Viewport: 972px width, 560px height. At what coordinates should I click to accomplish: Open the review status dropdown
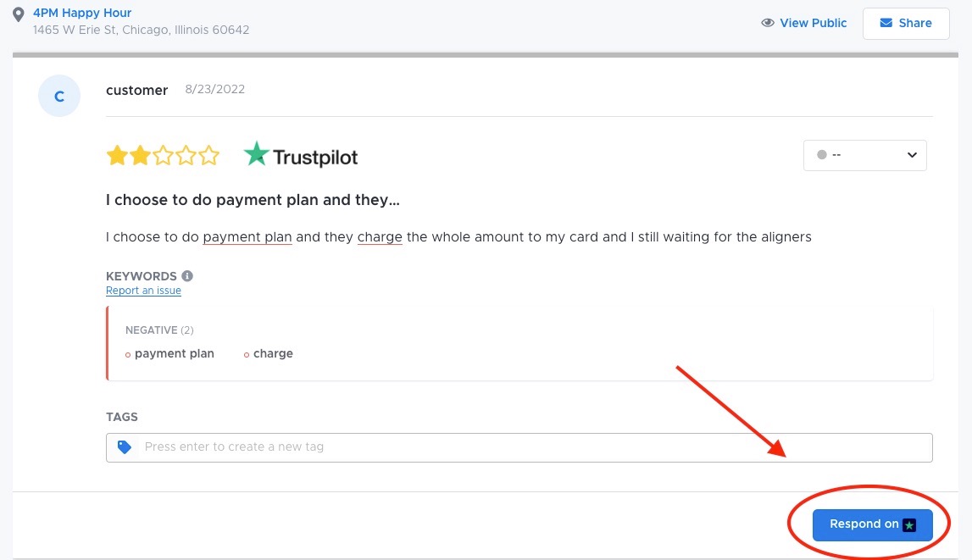coord(864,155)
